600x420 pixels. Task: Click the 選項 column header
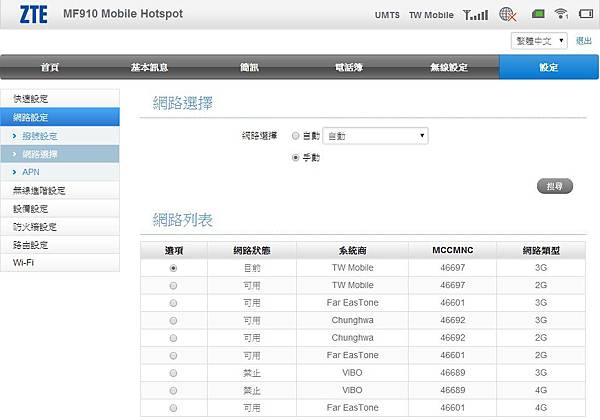174,251
